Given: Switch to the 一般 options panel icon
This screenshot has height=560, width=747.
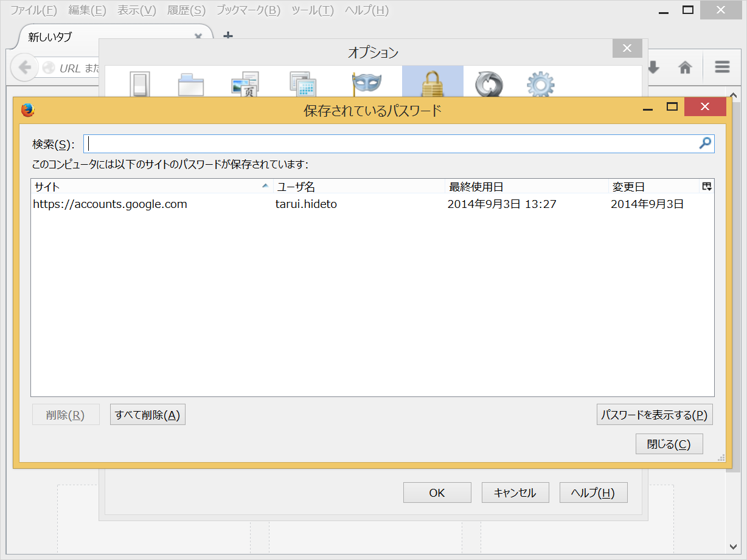Looking at the screenshot, I should (x=139, y=83).
